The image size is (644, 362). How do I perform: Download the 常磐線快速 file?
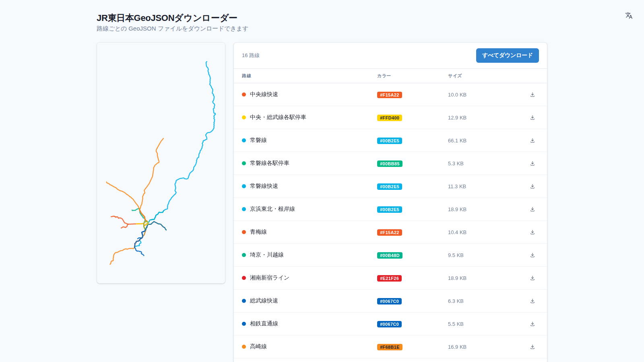point(533,186)
